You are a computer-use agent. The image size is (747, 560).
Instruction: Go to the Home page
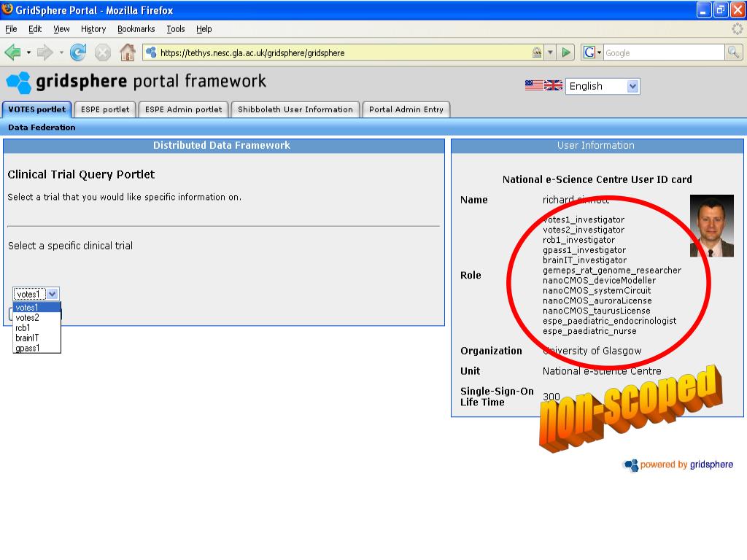point(127,52)
